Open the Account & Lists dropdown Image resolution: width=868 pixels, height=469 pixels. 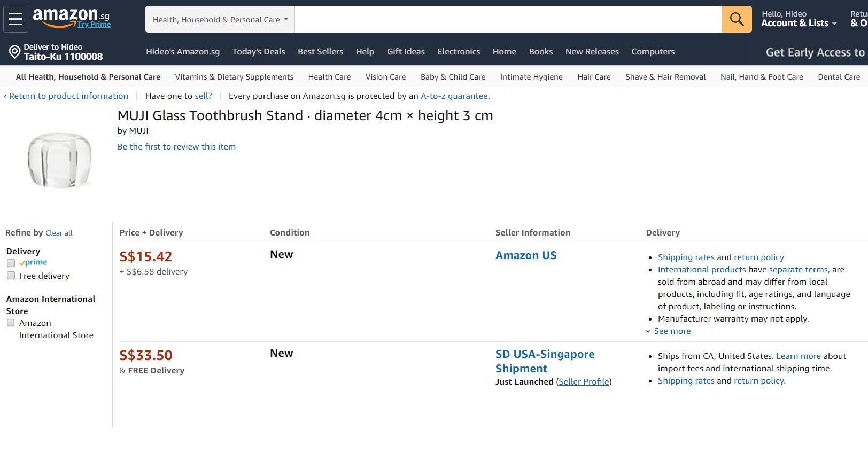(x=799, y=19)
